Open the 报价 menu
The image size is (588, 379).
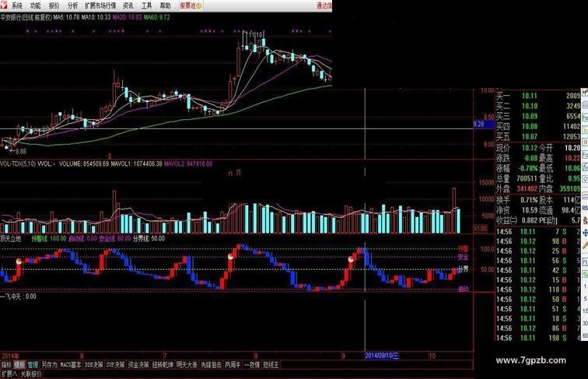coord(54,5)
